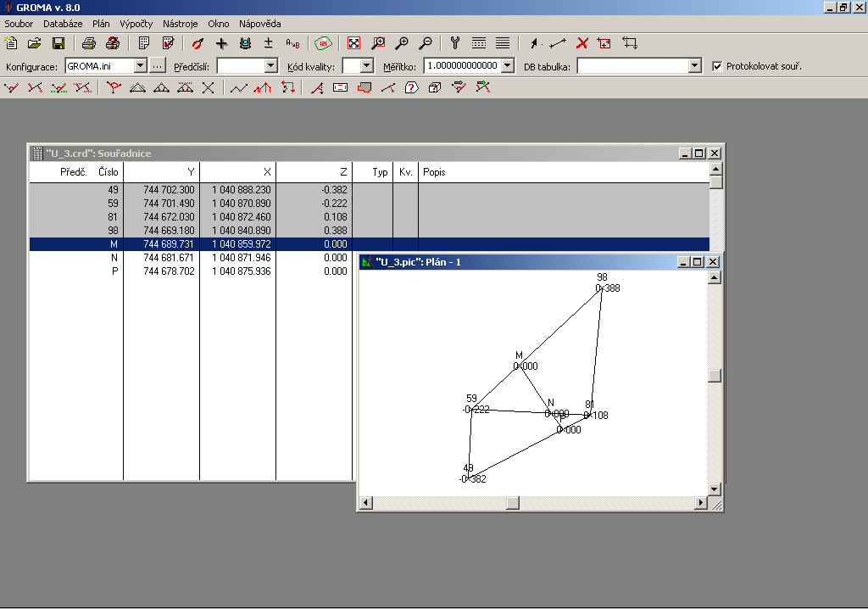Click the crop tool icon
This screenshot has height=609, width=868.
[630, 43]
